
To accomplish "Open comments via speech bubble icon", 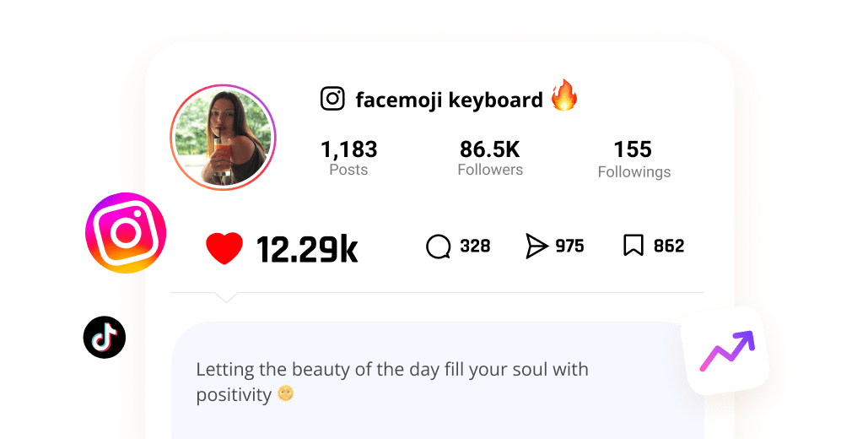I will 439,247.
